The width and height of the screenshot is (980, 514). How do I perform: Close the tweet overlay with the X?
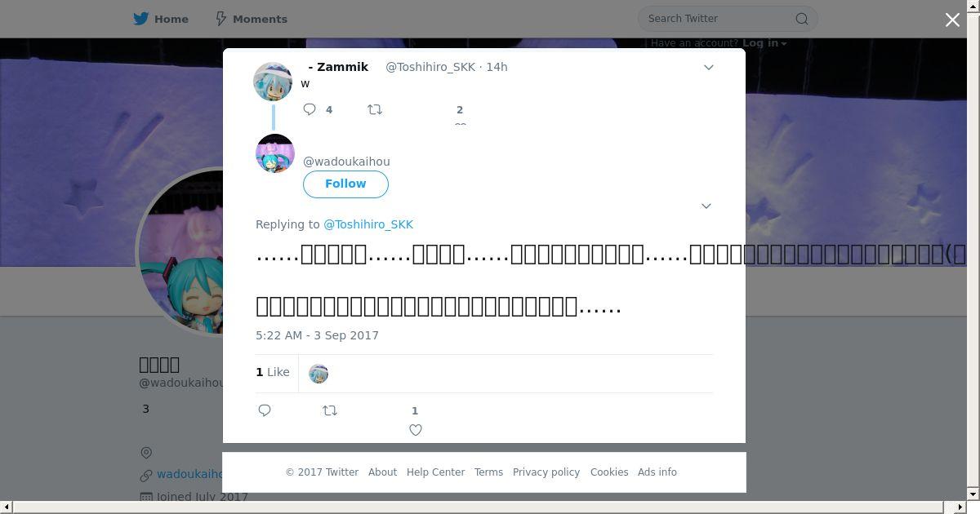coord(952,20)
